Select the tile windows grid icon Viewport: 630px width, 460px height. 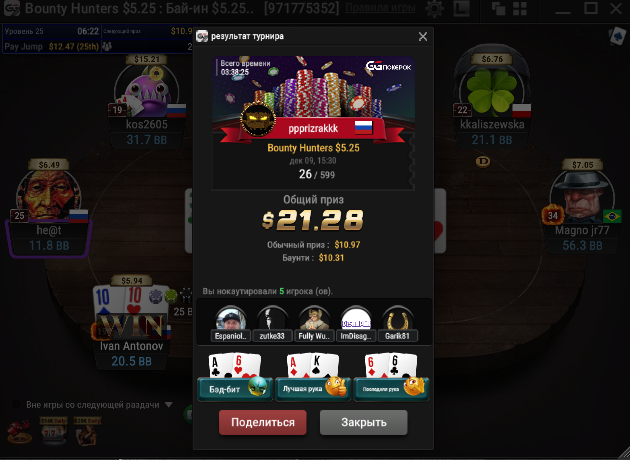(520, 9)
